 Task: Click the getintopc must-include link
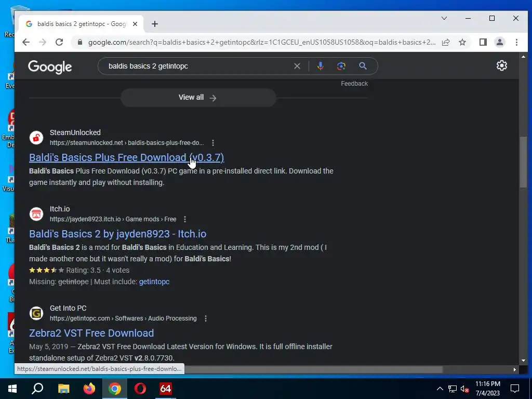[154, 282]
